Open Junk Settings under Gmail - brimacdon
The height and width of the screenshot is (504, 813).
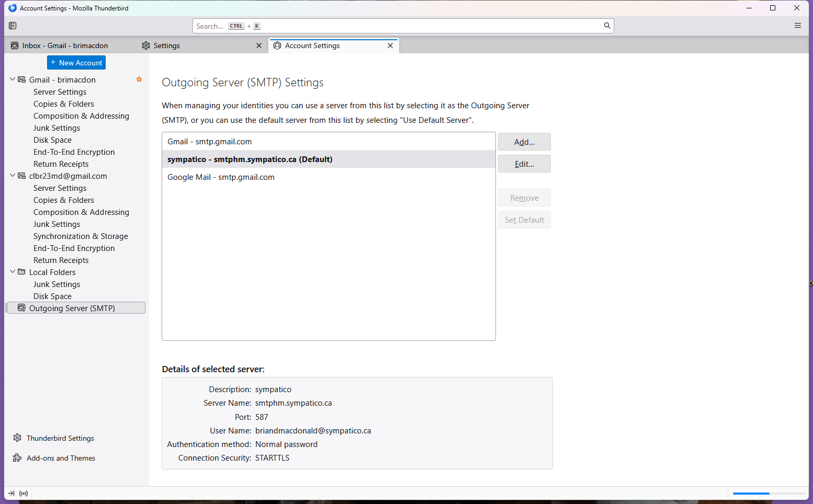[57, 128]
